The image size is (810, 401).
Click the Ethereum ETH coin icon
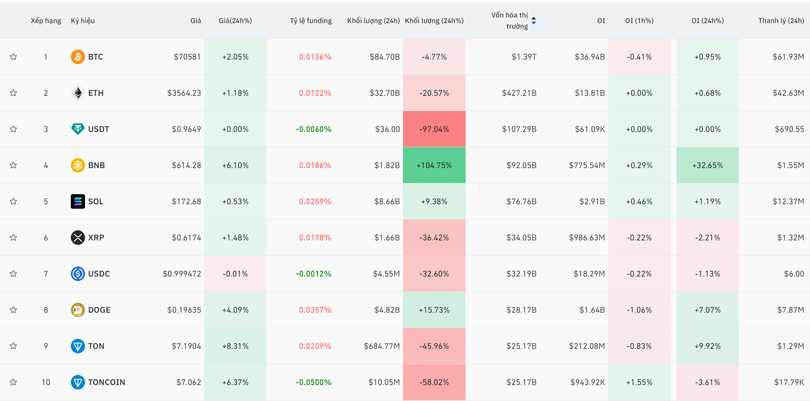pos(77,93)
